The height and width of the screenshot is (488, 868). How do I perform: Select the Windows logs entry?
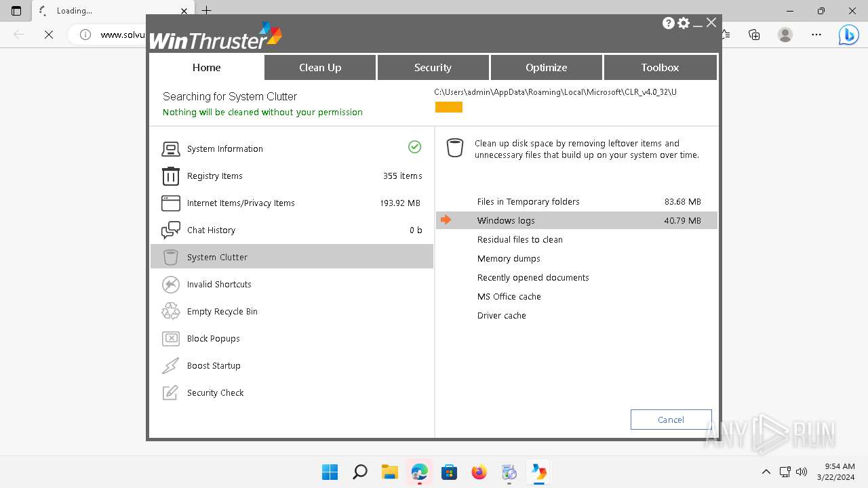[576, 220]
